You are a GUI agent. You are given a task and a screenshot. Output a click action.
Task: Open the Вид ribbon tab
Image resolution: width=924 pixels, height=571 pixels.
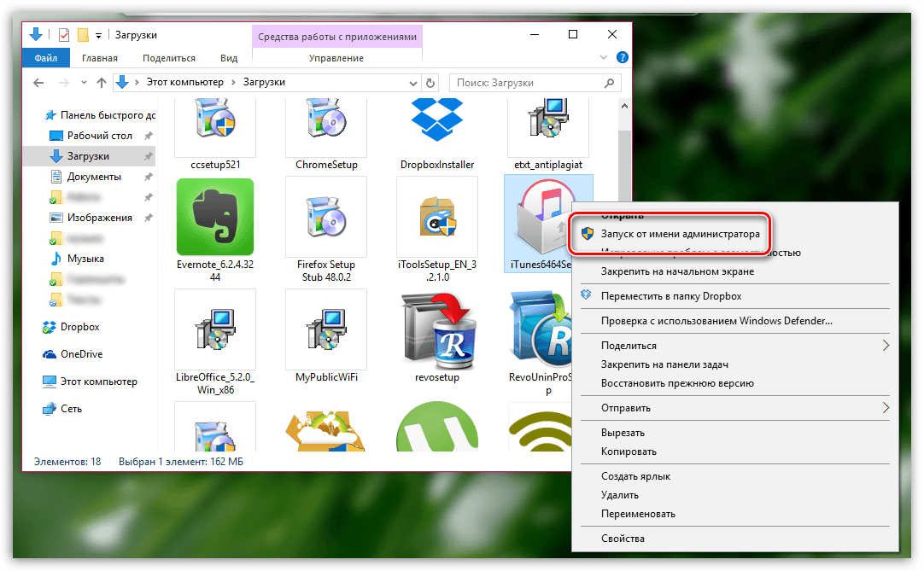coord(229,58)
